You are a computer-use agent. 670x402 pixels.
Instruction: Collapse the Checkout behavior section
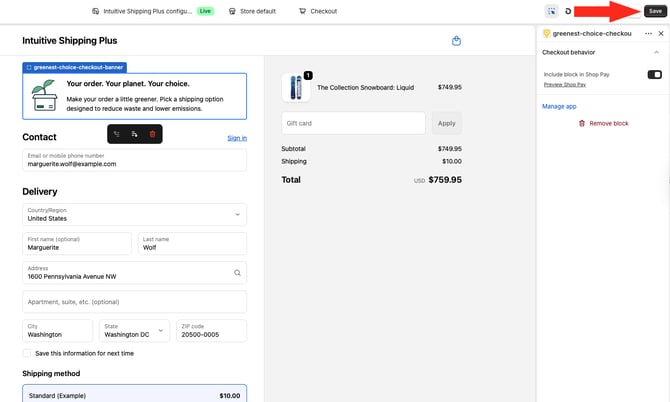click(x=656, y=52)
